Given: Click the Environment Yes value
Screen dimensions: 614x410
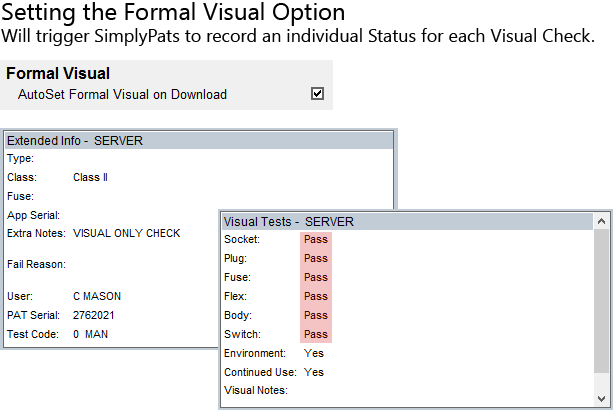Looking at the screenshot, I should tap(313, 354).
